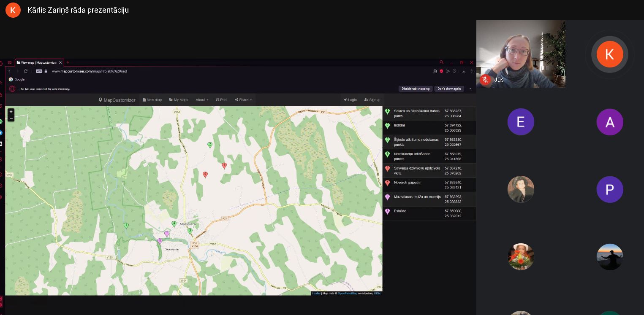This screenshot has width=644, height=315.
Task: Open a new browser tab with plus icon
Action: tap(68, 62)
